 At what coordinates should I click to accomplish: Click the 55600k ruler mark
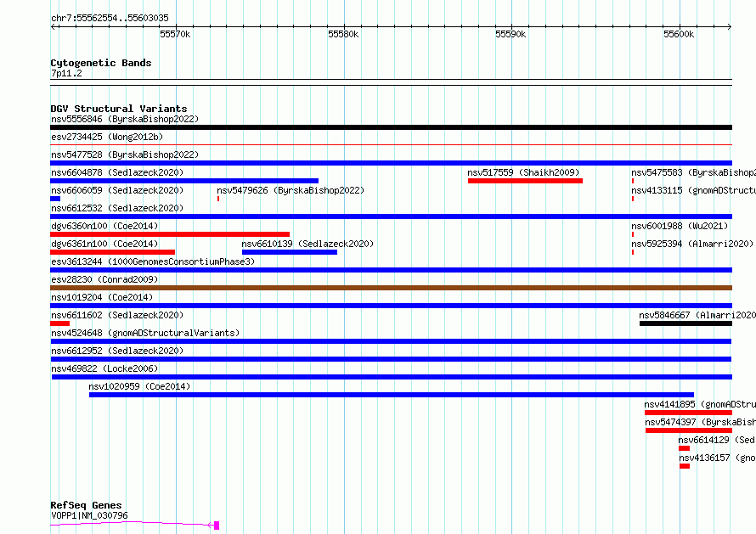coord(679,34)
